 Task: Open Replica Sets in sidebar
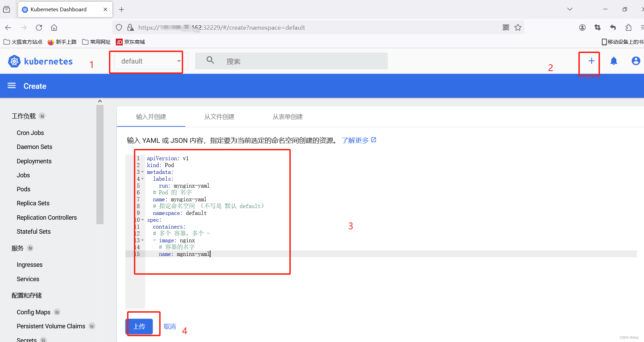[x=33, y=203]
